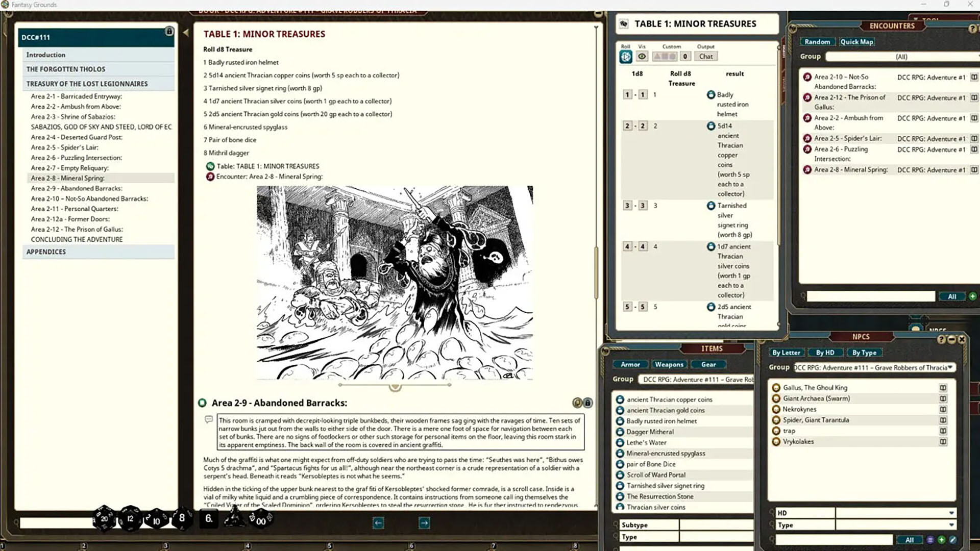Roll the percentile d100 die
Image resolution: width=980 pixels, height=551 pixels.
tap(261, 520)
